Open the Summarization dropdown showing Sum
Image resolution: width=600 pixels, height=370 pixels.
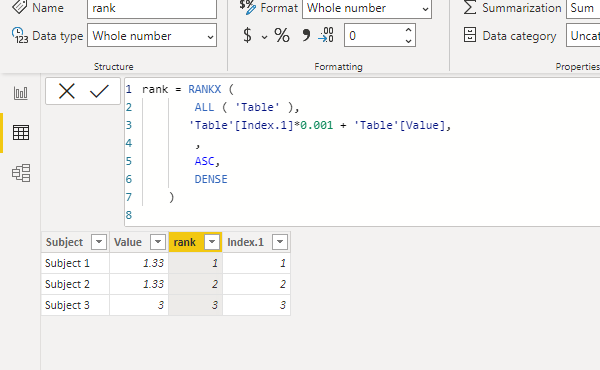[x=583, y=9]
